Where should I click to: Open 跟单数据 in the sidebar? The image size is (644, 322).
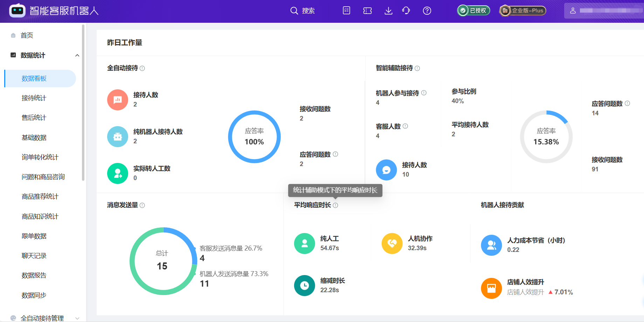point(34,236)
